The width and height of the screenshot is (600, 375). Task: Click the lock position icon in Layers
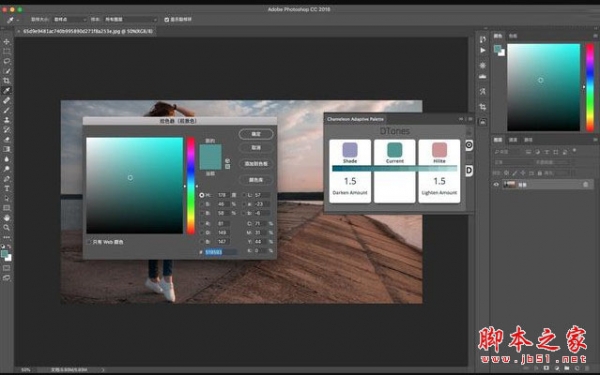point(523,173)
